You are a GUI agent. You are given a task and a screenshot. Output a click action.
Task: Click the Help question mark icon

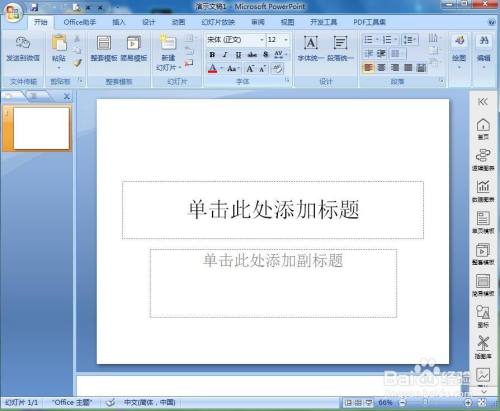pyautogui.click(x=492, y=22)
